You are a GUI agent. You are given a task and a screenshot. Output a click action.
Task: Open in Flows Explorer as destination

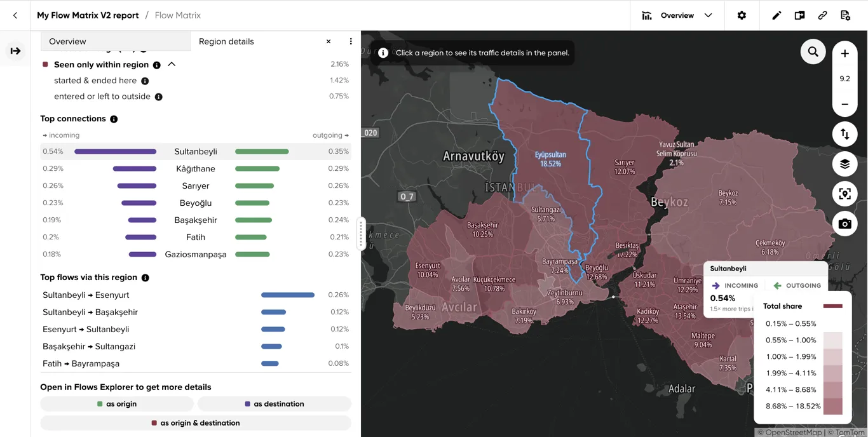(x=275, y=404)
